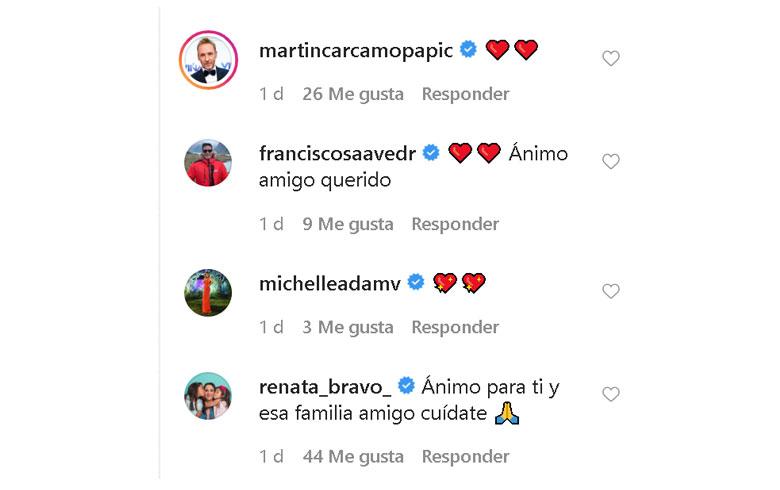This screenshot has width=780, height=490.
Task: Click the michelleadamv username
Action: click(329, 283)
